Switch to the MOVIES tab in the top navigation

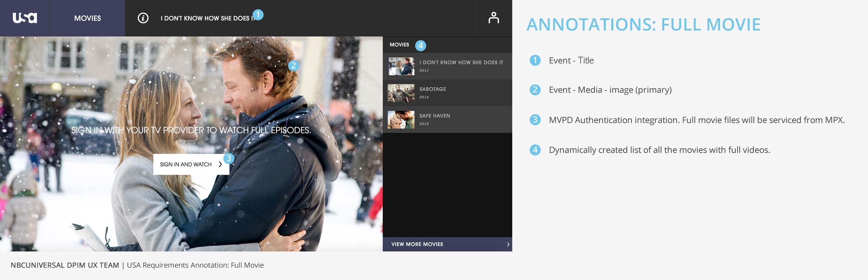pos(88,18)
